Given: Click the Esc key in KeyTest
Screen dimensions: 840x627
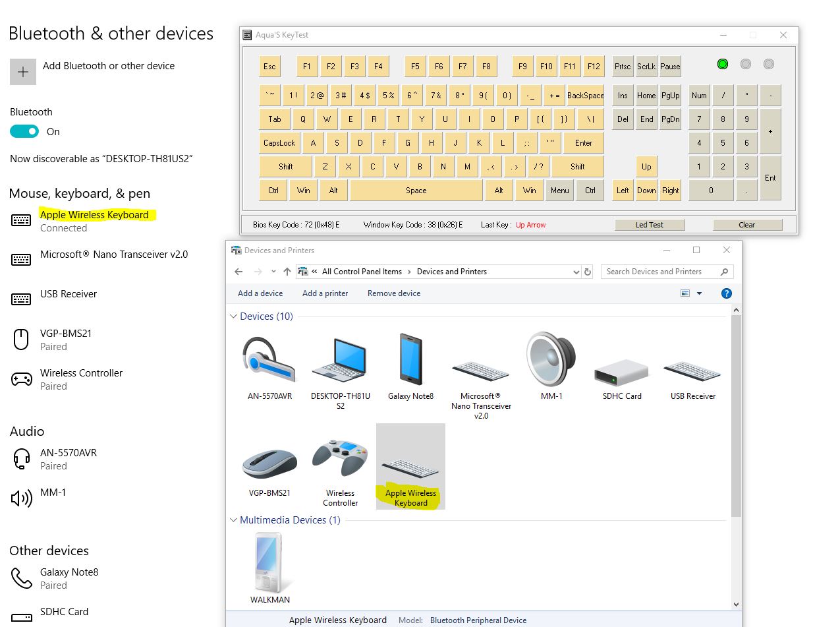Looking at the screenshot, I should (269, 67).
